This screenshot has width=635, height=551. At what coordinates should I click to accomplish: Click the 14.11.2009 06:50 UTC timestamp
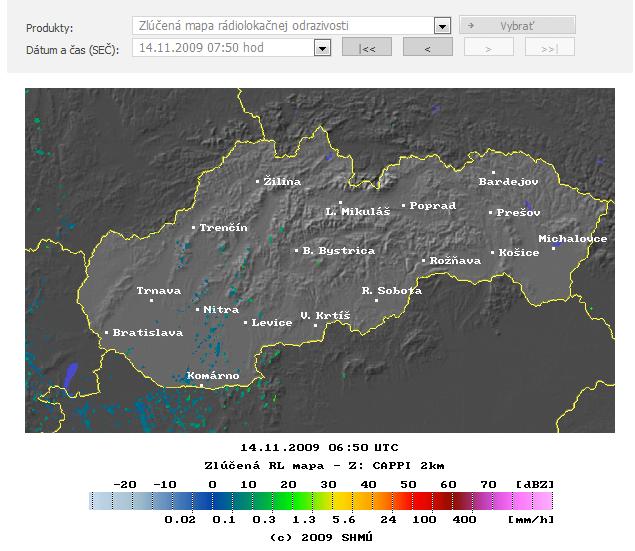(320, 448)
